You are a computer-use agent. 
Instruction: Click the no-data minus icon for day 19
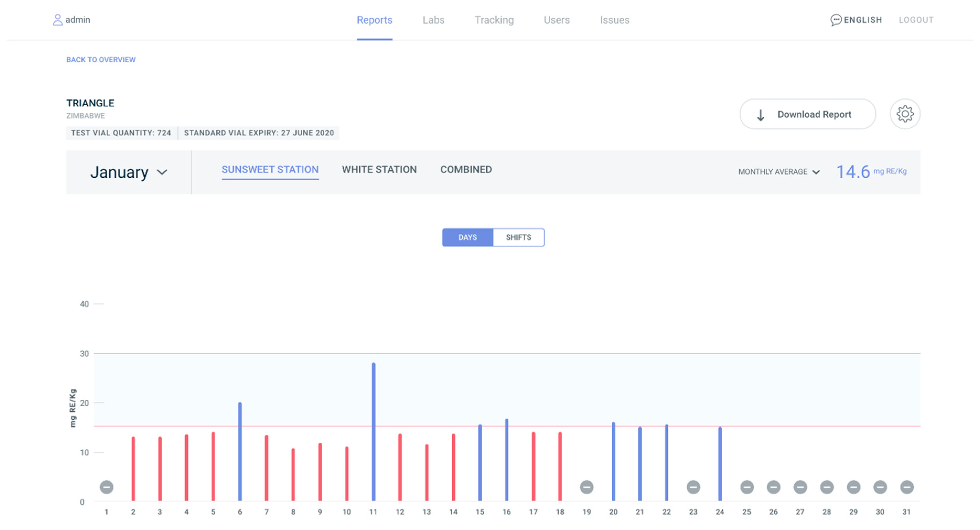pos(586,487)
